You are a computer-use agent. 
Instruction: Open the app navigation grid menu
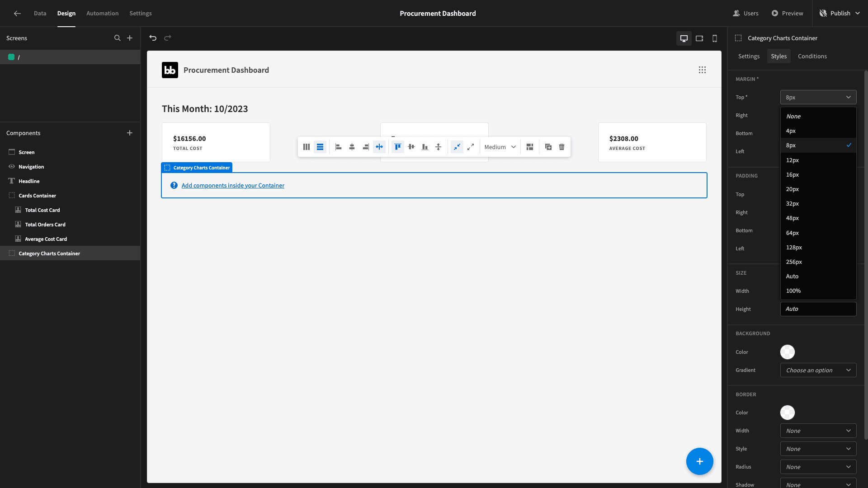[x=702, y=70]
